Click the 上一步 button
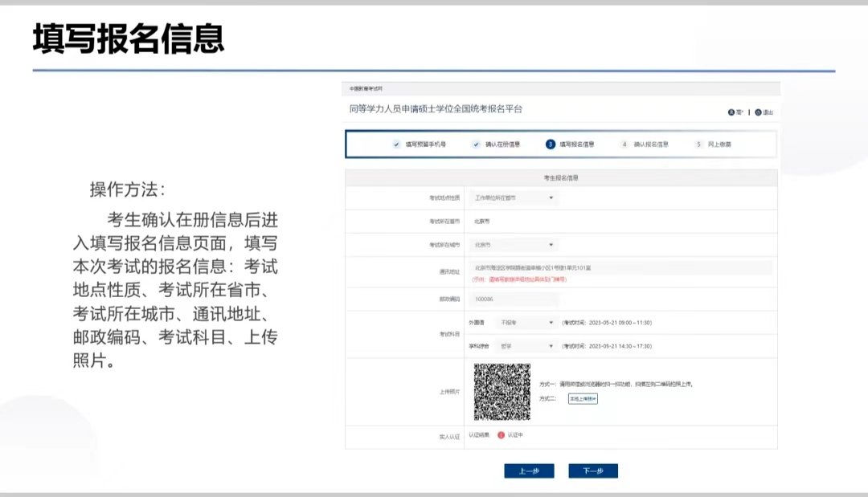The image size is (868, 497). (529, 471)
